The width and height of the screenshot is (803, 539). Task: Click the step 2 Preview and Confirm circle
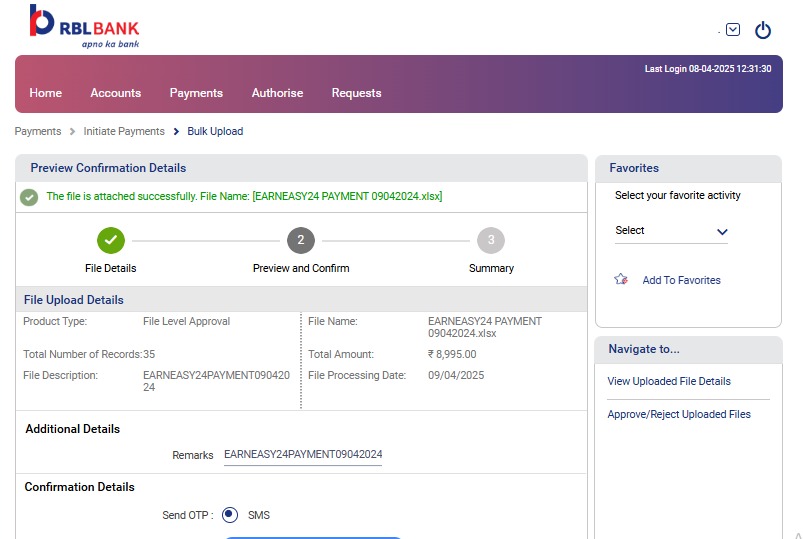(301, 240)
